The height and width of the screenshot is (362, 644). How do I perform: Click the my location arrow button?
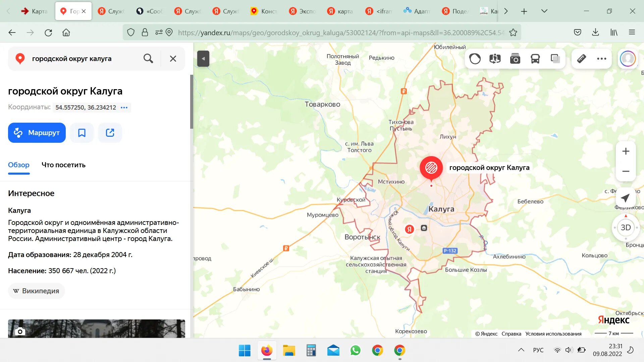tap(626, 198)
